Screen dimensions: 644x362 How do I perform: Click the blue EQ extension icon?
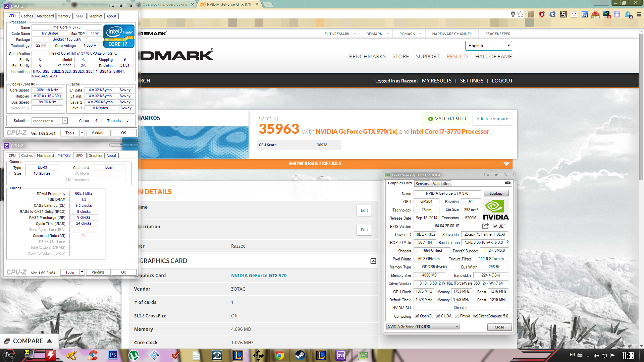[585, 14]
